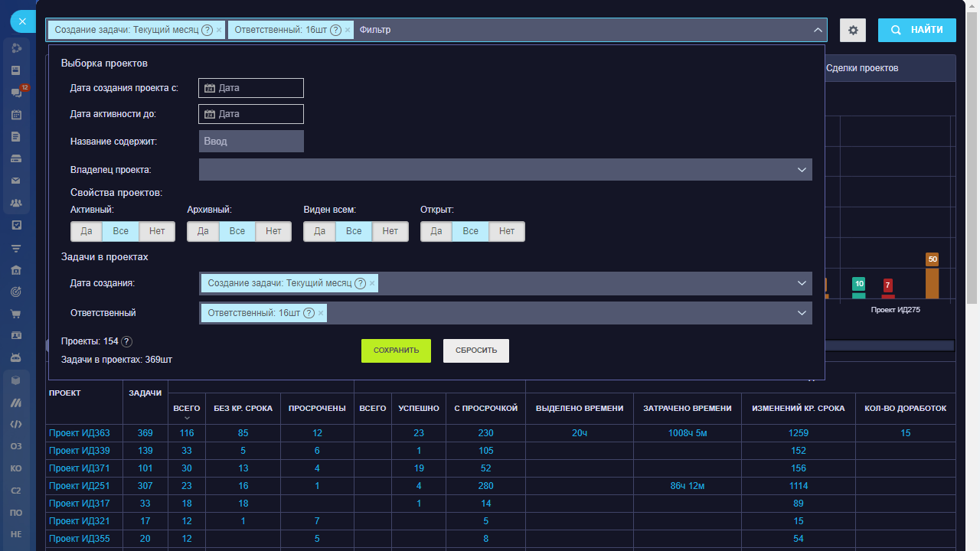Click the green Сохранить button
The image size is (980, 551).
point(396,350)
